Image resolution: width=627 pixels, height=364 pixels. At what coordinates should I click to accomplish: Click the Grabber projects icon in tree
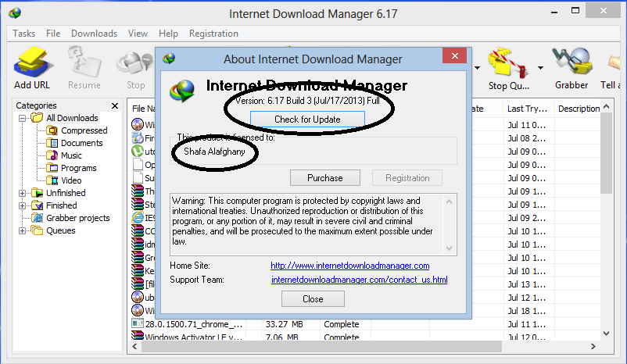coord(38,218)
